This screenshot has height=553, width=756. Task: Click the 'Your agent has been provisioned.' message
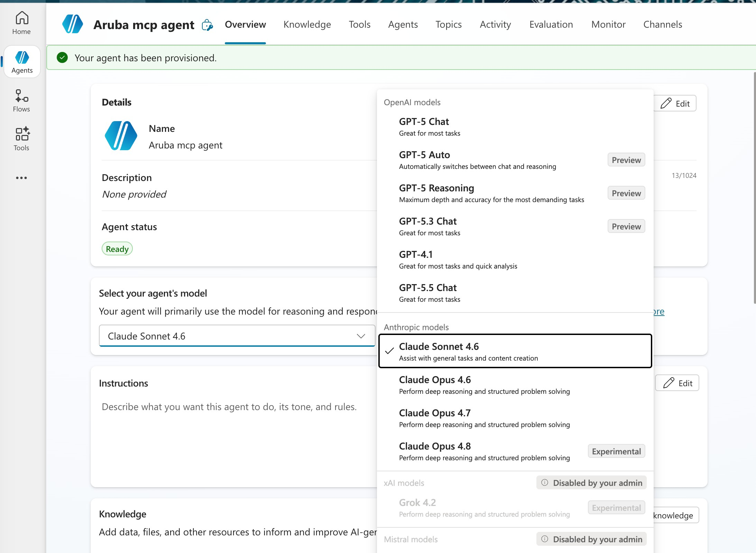pos(146,58)
